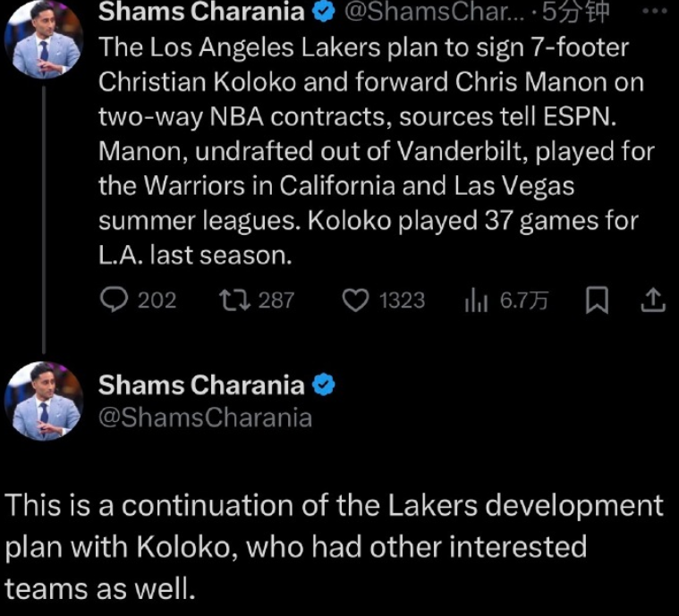
Task: Tap the retweet arrows icon
Action: point(234,300)
